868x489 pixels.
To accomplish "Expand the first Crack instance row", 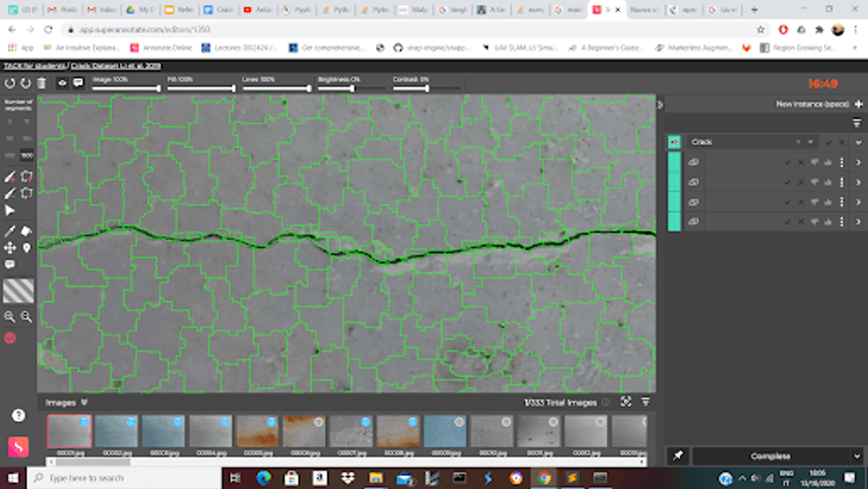I will 859,163.
